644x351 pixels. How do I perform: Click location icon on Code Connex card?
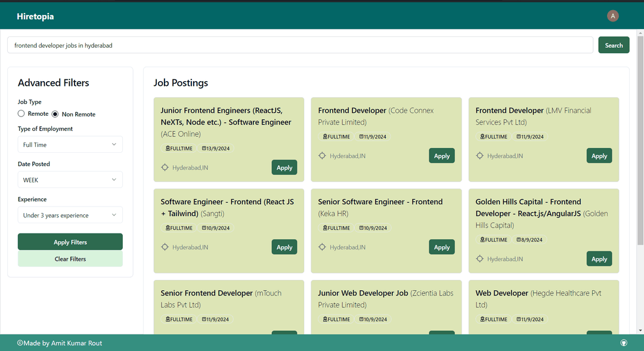click(322, 156)
